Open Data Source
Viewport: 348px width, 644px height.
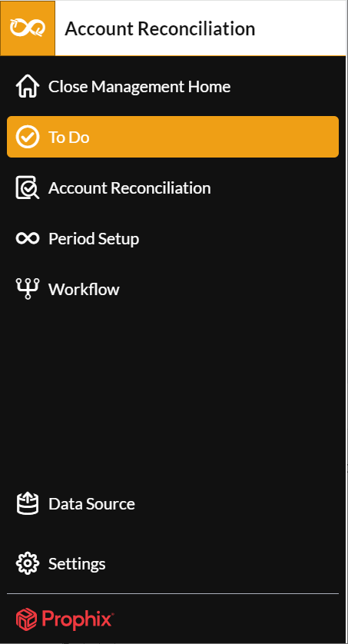(x=92, y=504)
